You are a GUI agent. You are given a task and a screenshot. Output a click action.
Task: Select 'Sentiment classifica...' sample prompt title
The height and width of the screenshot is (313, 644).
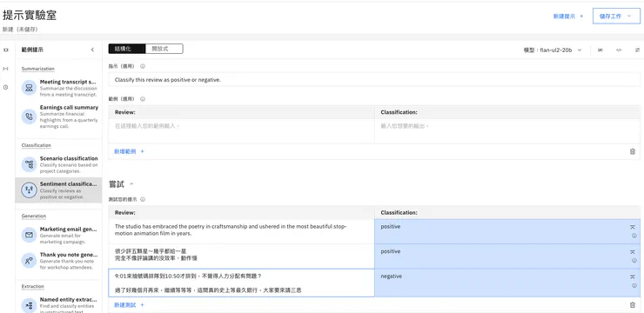pyautogui.click(x=68, y=183)
